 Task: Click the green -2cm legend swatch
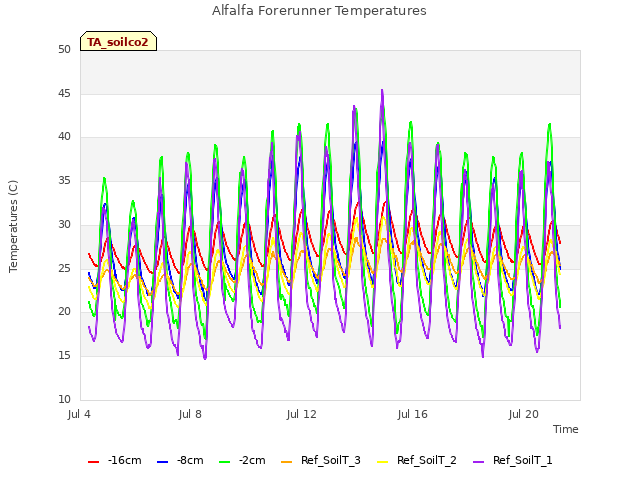pos(224,462)
